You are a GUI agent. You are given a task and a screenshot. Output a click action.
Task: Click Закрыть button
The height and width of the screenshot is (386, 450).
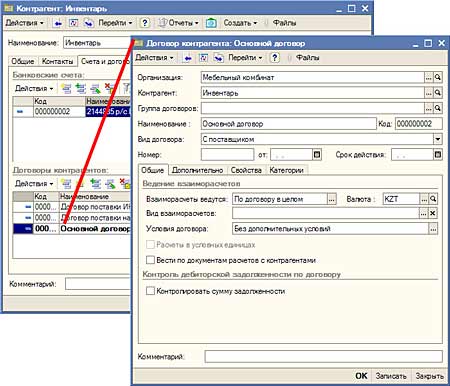pos(429,376)
